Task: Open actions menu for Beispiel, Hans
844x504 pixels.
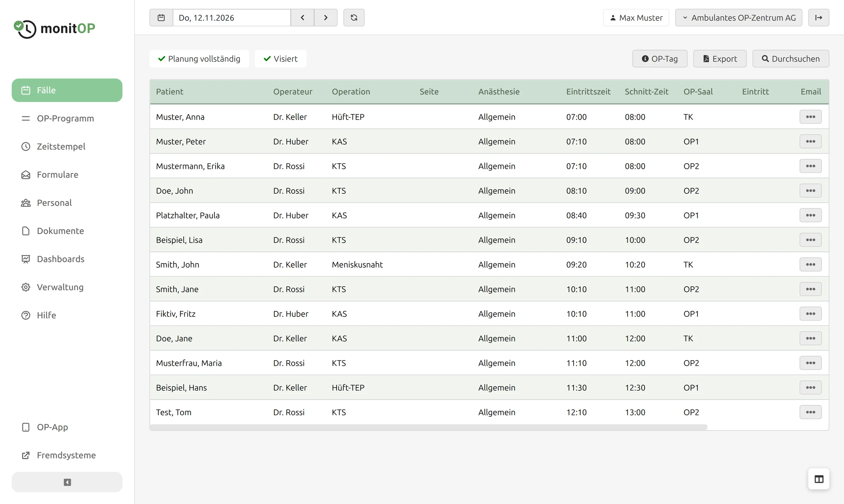Action: [811, 388]
